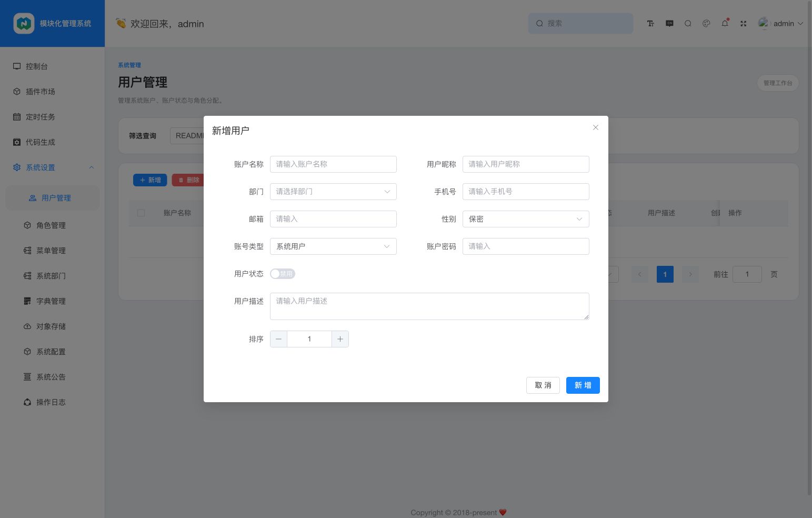Click the 手机号 input field
This screenshot has width=812, height=518.
pyautogui.click(x=526, y=192)
